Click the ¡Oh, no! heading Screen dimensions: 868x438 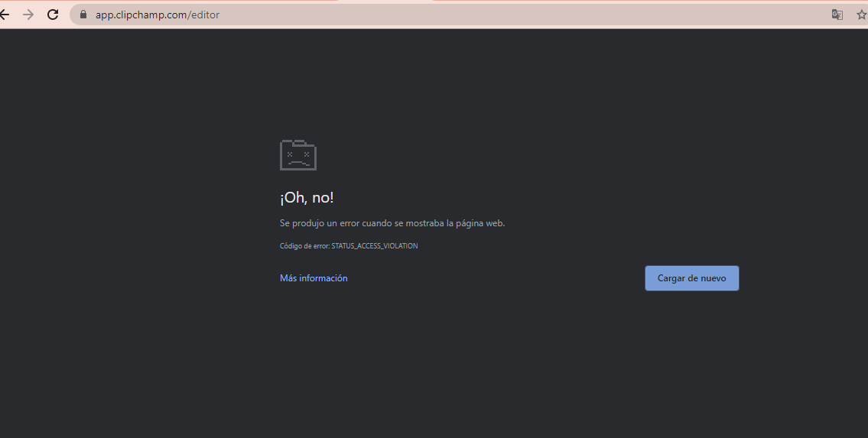[307, 198]
